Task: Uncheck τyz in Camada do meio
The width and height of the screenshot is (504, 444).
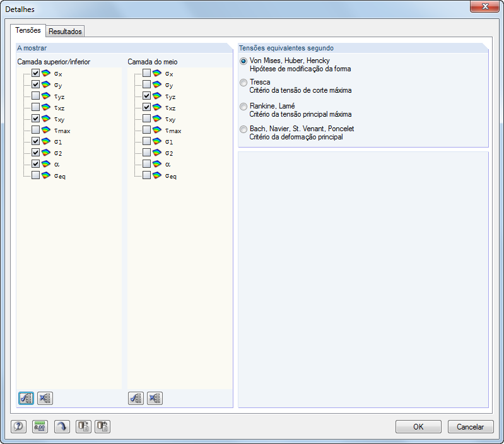Action: 146,96
